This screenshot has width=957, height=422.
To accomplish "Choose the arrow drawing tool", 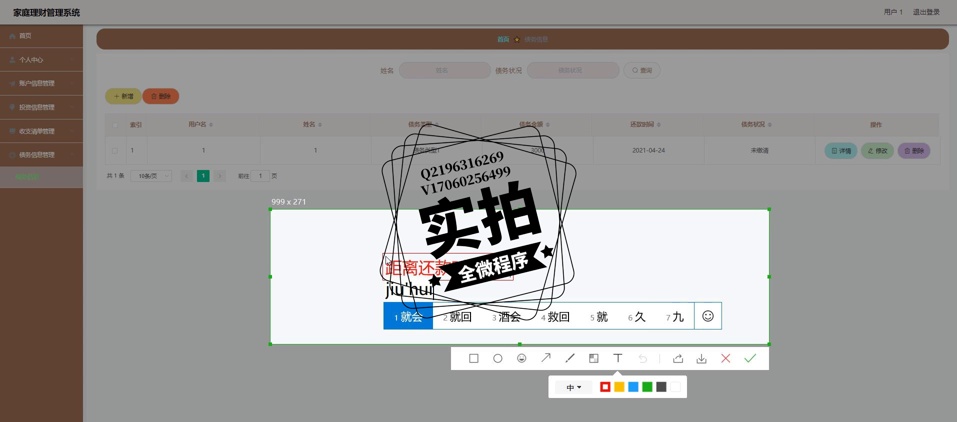I will click(546, 358).
